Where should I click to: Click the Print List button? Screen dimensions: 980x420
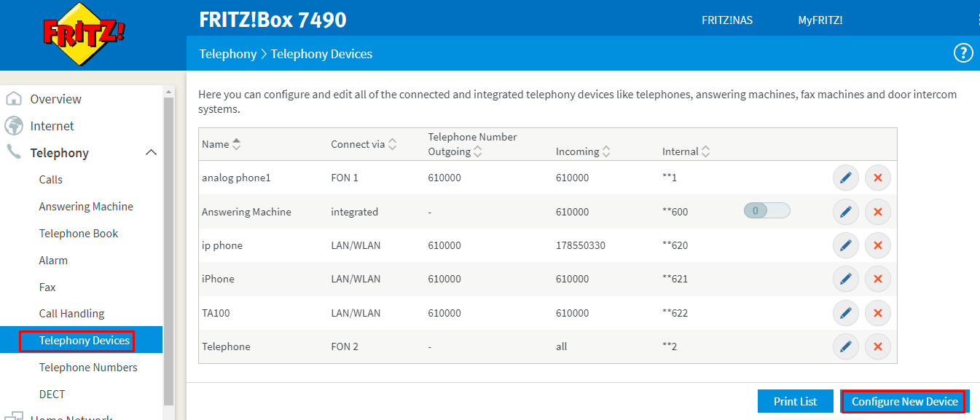795,402
